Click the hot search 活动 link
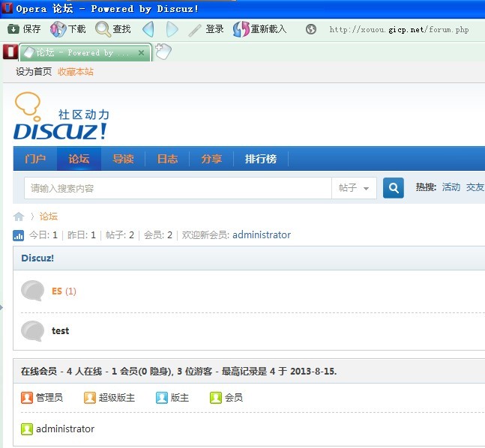 pos(451,187)
